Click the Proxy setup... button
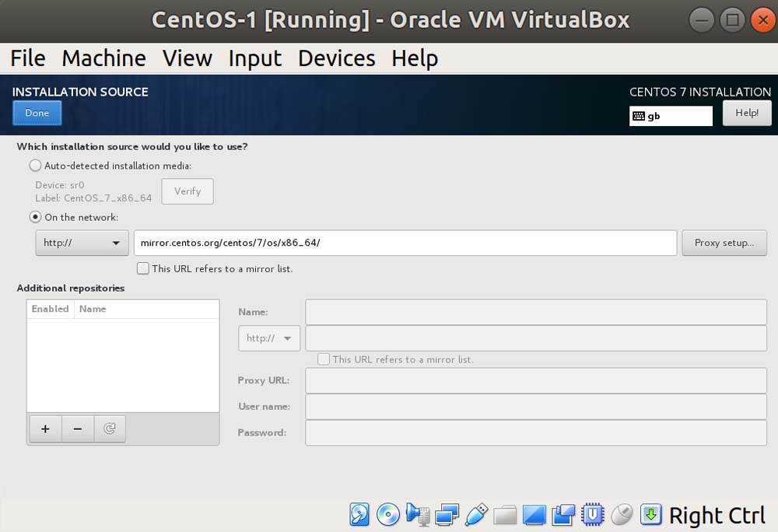 724,243
